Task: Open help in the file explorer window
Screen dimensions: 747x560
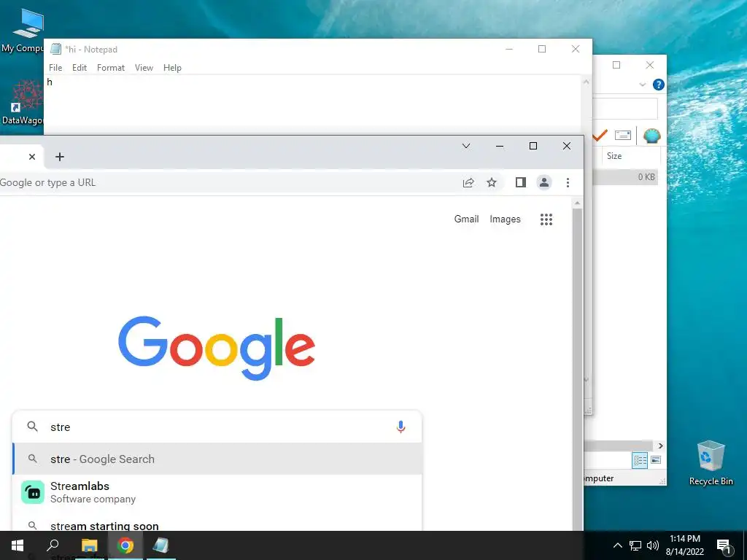Action: pos(659,85)
